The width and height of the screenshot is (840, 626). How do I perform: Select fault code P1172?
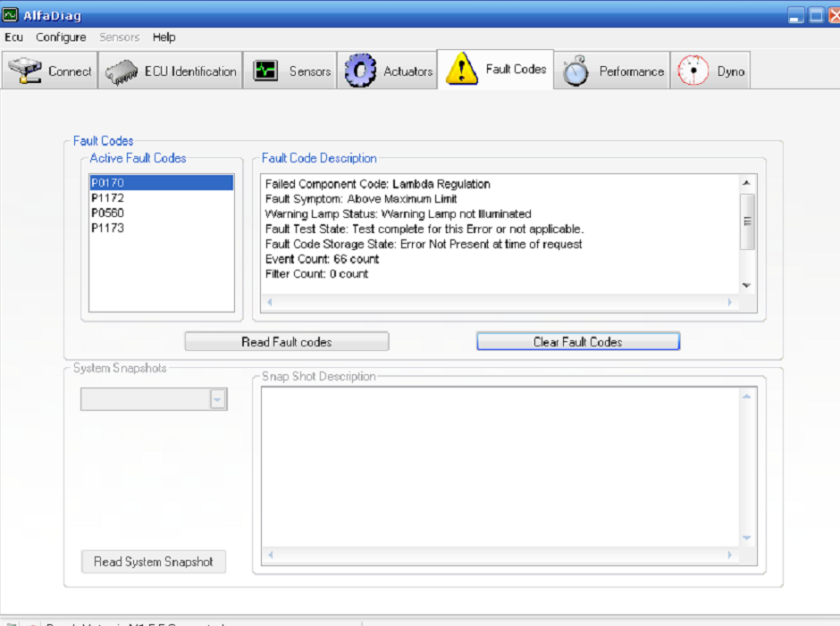point(161,197)
